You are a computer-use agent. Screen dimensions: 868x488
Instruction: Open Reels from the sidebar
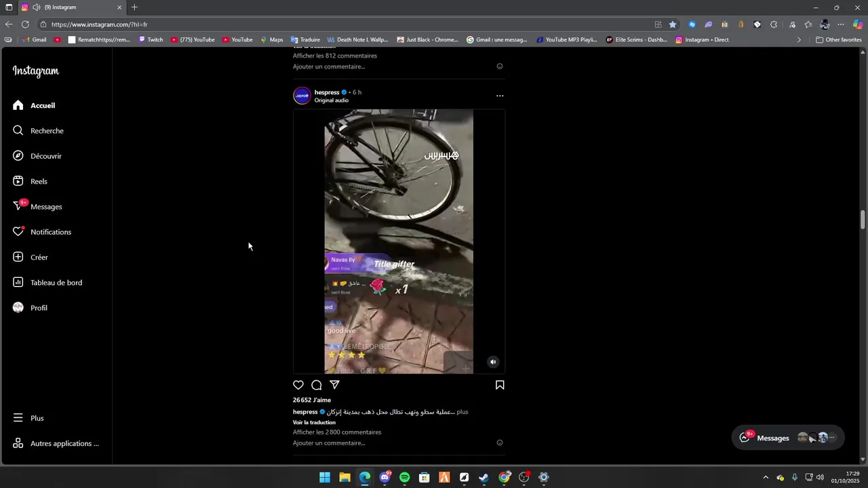click(x=39, y=182)
